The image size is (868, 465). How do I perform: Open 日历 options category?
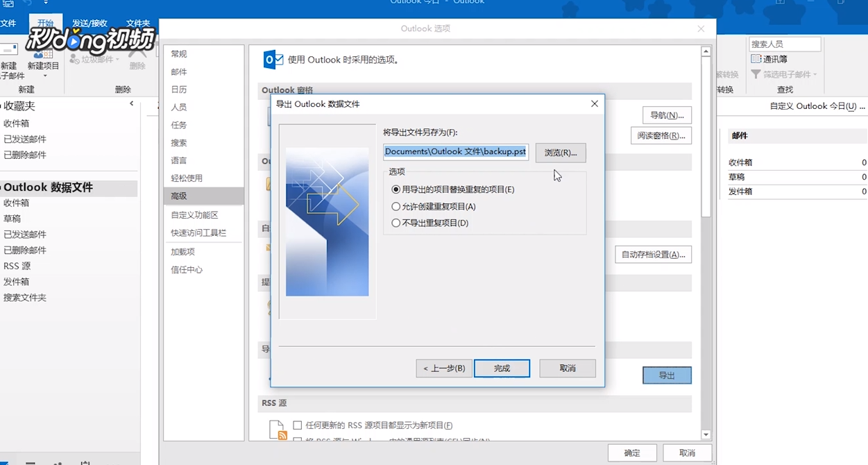tap(204, 90)
